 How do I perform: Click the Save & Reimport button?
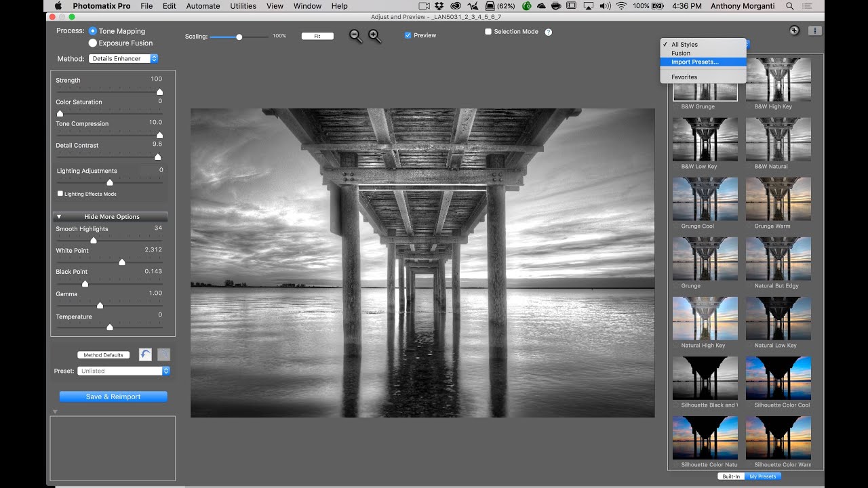[x=113, y=396]
